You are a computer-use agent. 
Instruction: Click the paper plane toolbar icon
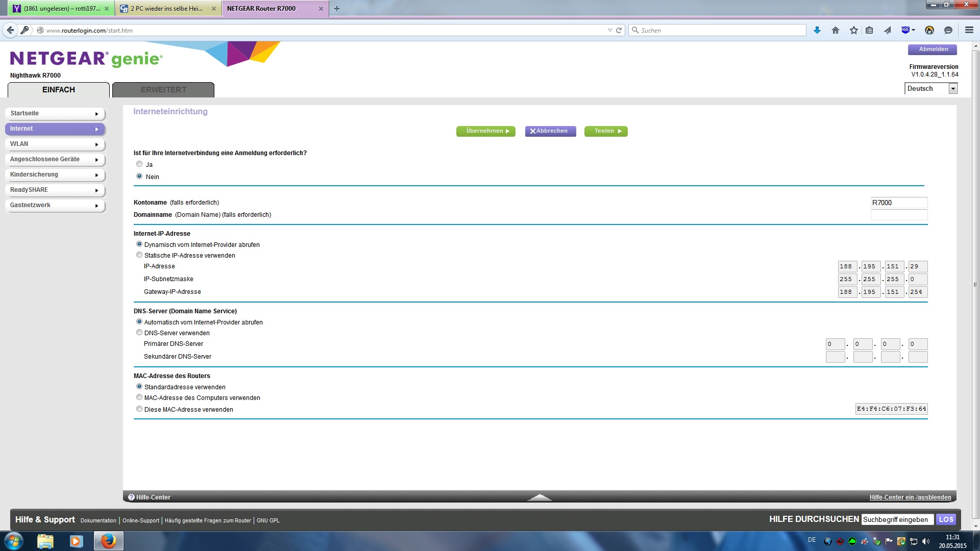pos(888,30)
